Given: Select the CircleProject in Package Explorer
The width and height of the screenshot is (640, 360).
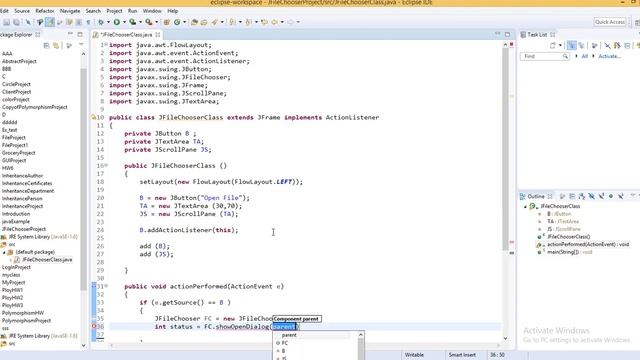Looking at the screenshot, I should coord(16,84).
